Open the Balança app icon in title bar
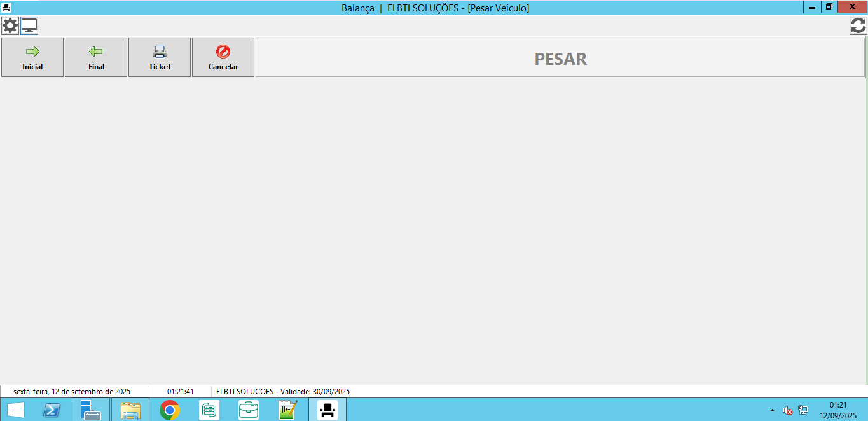Viewport: 868px width, 421px height. (x=6, y=8)
